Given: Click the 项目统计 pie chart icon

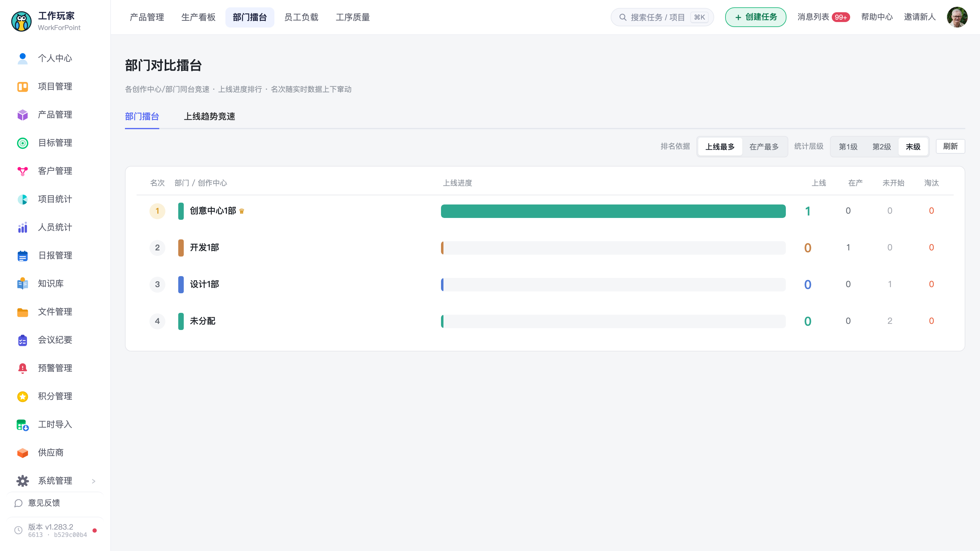Looking at the screenshot, I should 22,199.
